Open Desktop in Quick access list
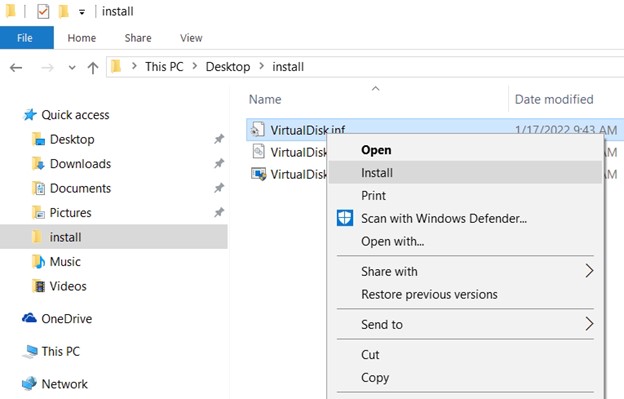624x399 pixels. [x=72, y=139]
